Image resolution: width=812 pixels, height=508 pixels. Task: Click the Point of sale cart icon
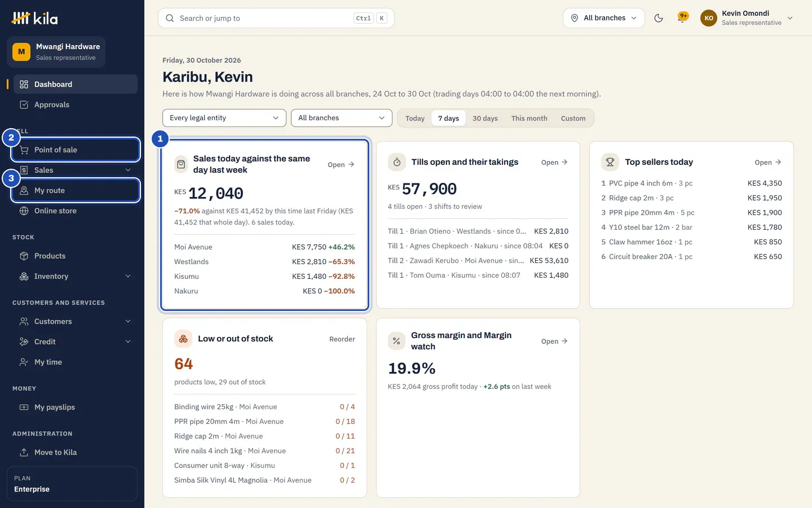(x=24, y=150)
